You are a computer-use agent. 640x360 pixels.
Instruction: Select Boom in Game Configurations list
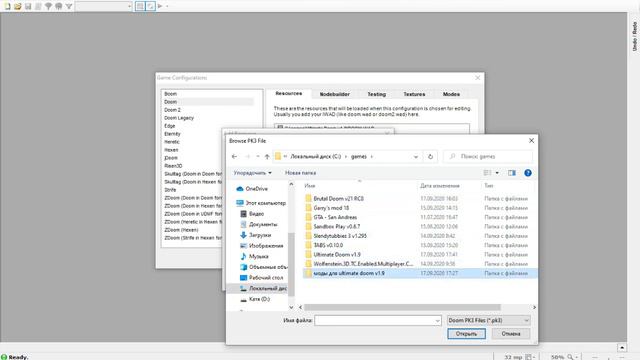click(x=171, y=94)
